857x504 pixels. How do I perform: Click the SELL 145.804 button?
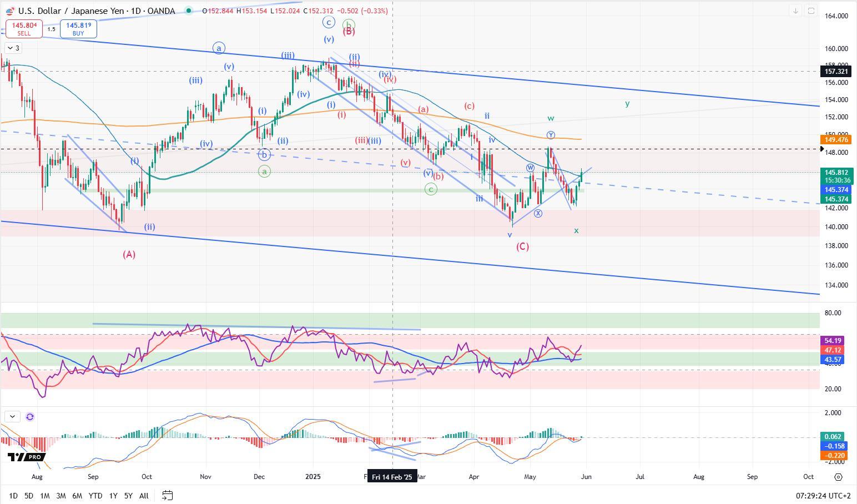(x=24, y=29)
